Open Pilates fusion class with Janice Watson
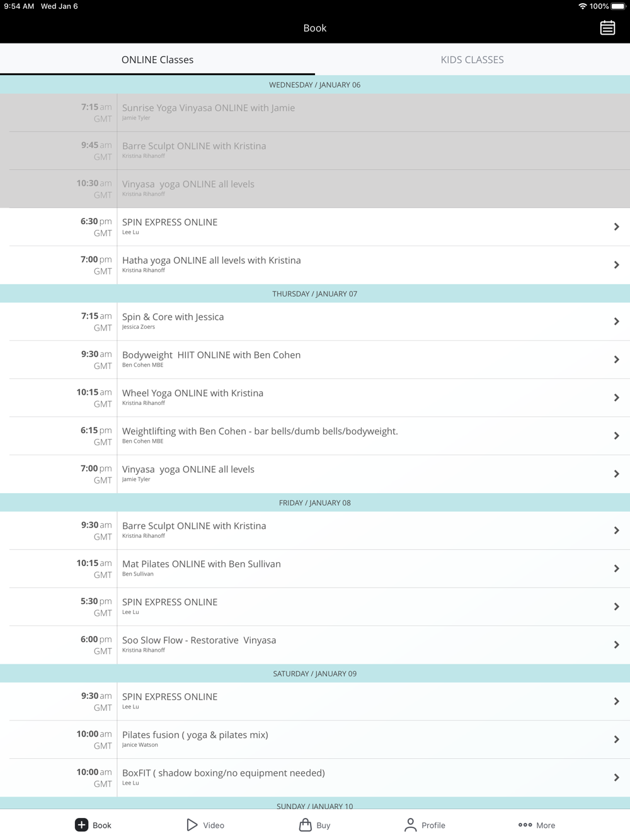The width and height of the screenshot is (630, 840). click(315, 739)
